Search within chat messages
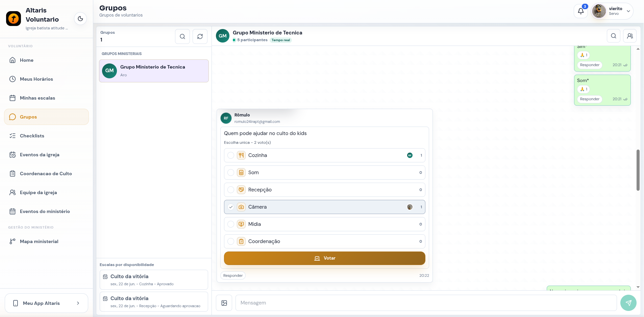This screenshot has height=317, width=644. (x=614, y=36)
